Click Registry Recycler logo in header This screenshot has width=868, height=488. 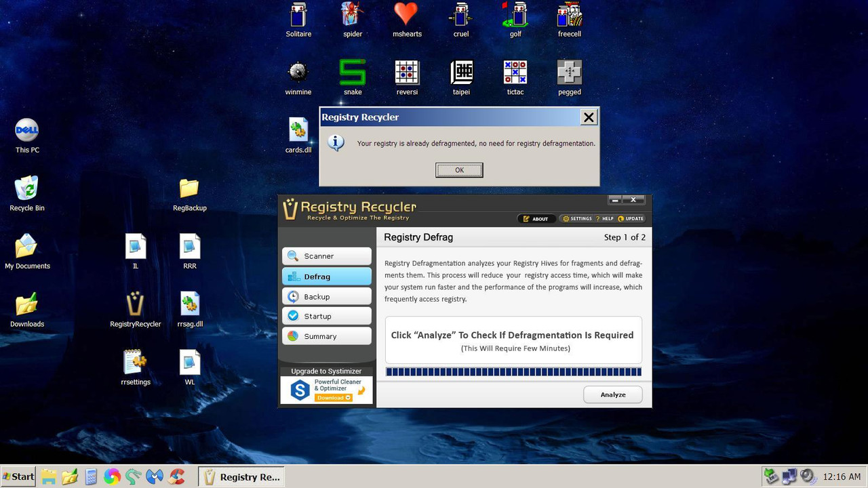point(349,209)
